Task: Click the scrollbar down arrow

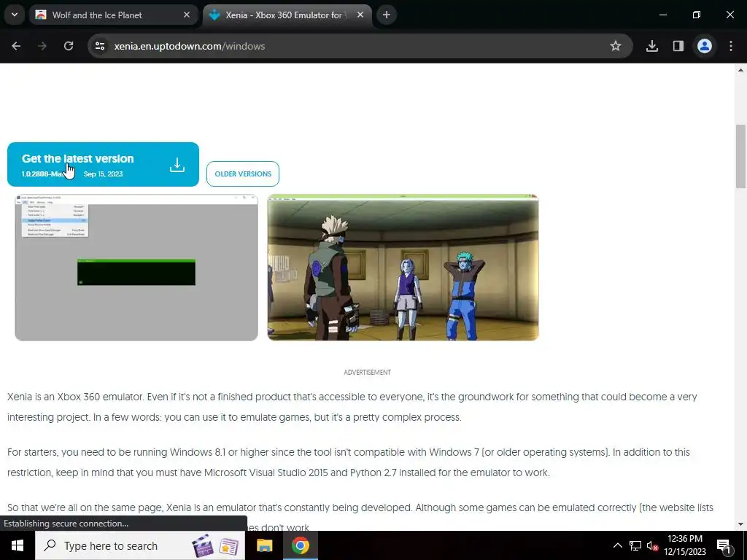Action: pos(740,524)
